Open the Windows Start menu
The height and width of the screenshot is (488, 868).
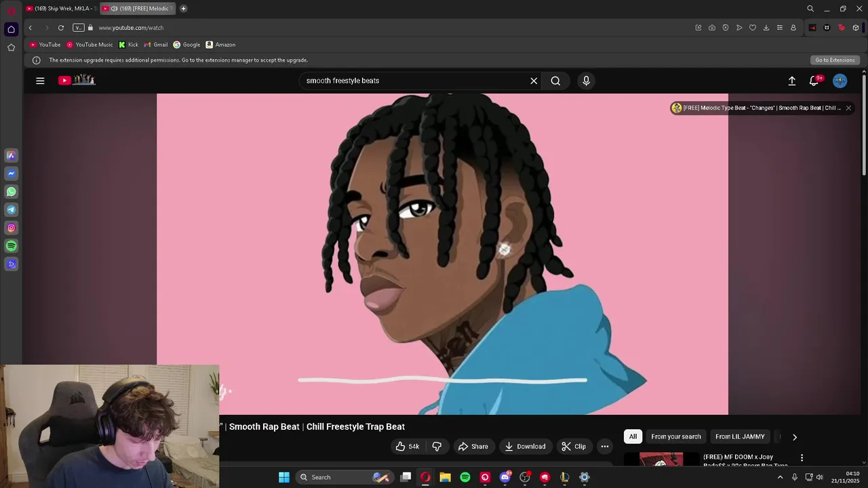click(x=284, y=477)
